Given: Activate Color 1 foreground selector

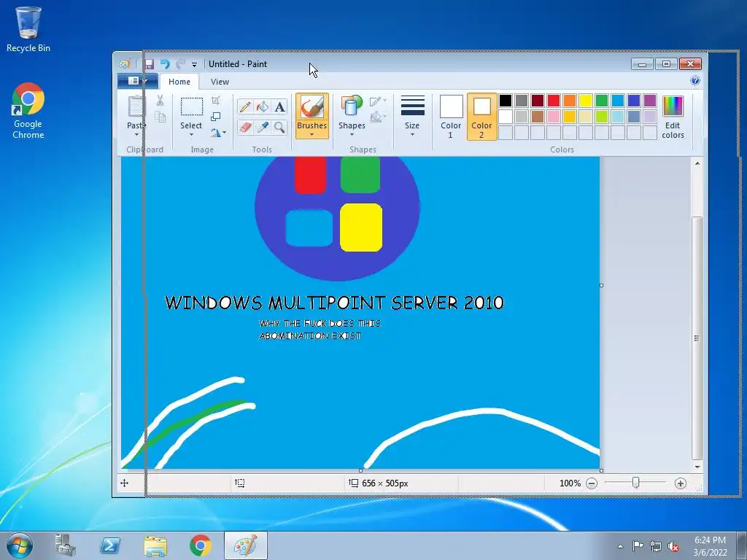Looking at the screenshot, I should (x=451, y=117).
